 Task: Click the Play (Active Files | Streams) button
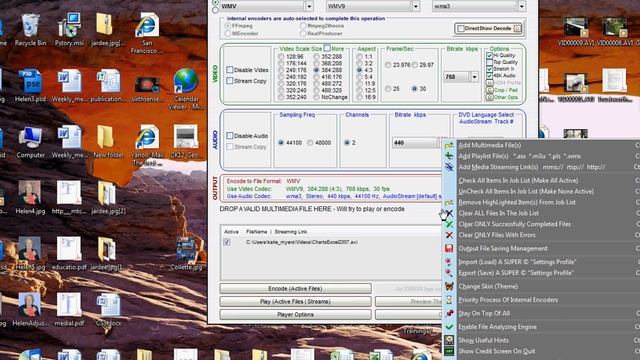296,302
